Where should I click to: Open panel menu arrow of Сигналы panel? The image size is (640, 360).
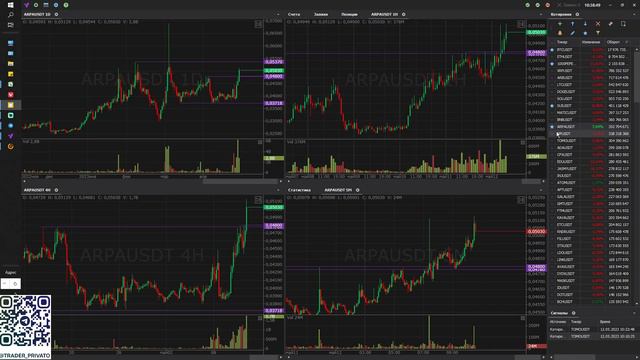[x=634, y=313]
